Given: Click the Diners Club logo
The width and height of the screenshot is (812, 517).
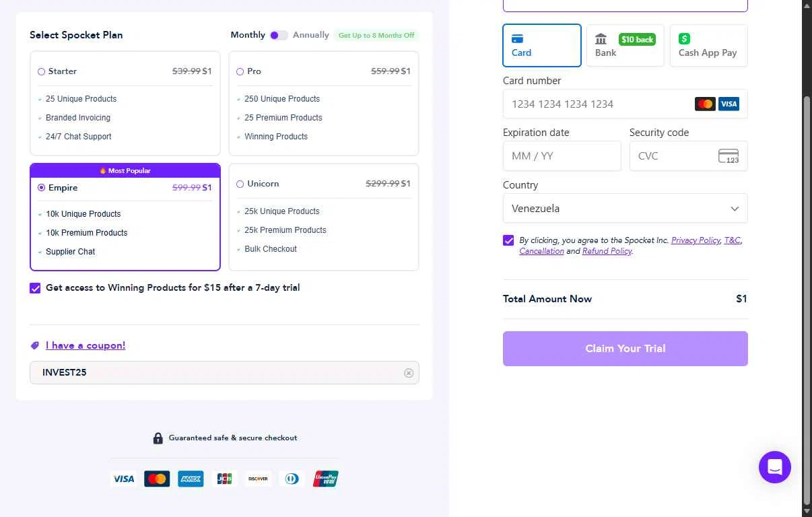Looking at the screenshot, I should [292, 479].
